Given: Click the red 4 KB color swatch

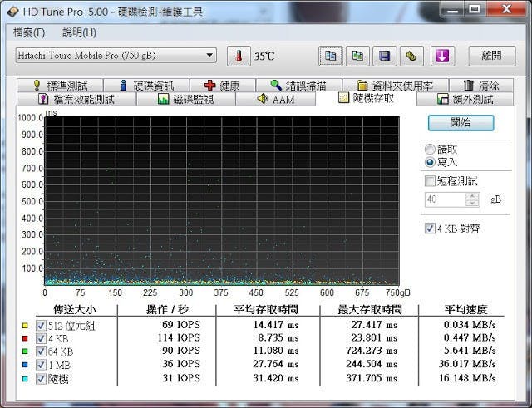Looking at the screenshot, I should tap(25, 338).
